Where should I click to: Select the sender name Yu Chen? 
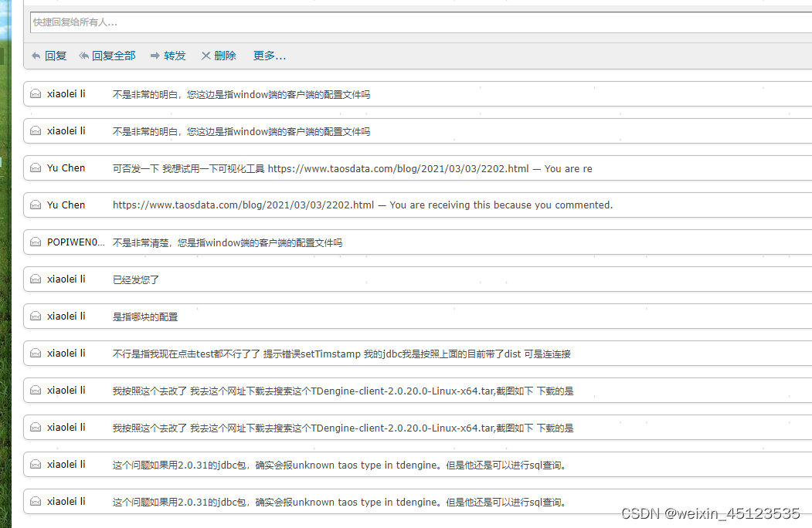click(66, 168)
